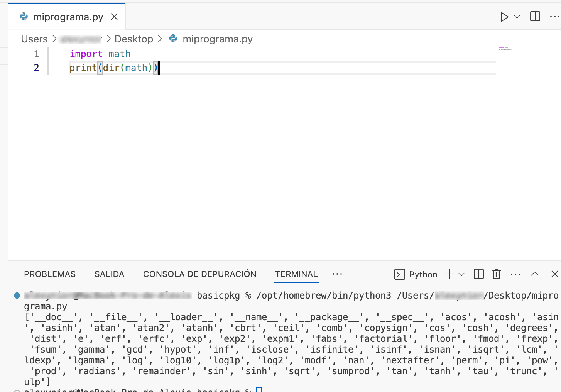Image resolution: width=561 pixels, height=392 pixels.
Task: Run the Python file using the play icon
Action: 504,17
